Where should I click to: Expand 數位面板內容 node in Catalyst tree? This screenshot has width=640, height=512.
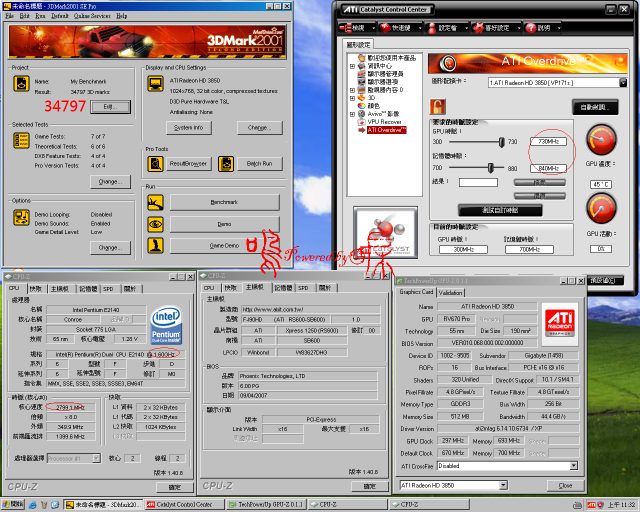tap(352, 90)
